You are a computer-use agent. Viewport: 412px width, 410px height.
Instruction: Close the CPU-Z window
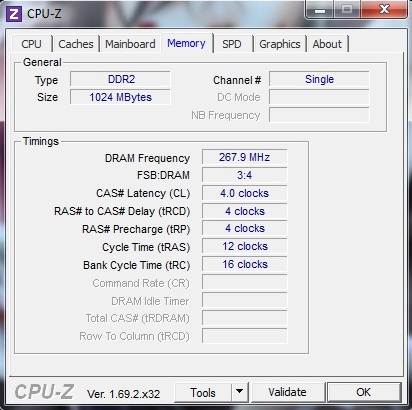(384, 9)
